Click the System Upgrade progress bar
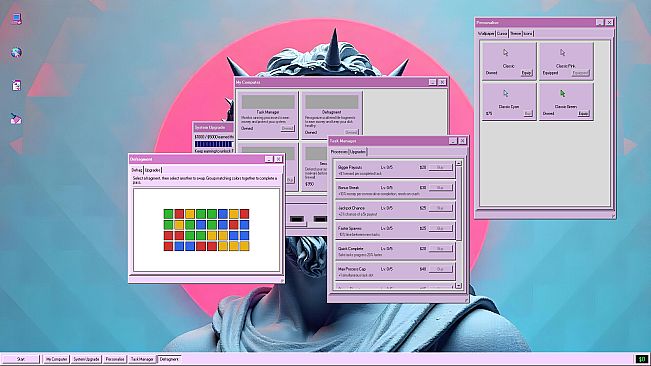Viewport: 651px width, 366px height. [214, 144]
